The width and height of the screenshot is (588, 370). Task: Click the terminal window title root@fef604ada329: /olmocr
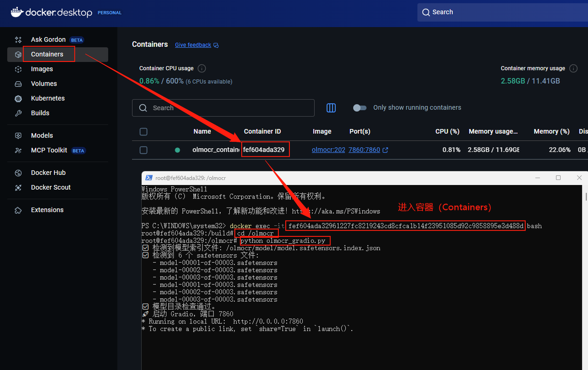click(190, 178)
